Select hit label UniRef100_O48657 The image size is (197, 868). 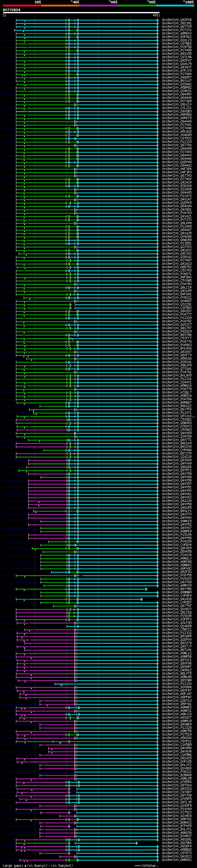[177, 78]
